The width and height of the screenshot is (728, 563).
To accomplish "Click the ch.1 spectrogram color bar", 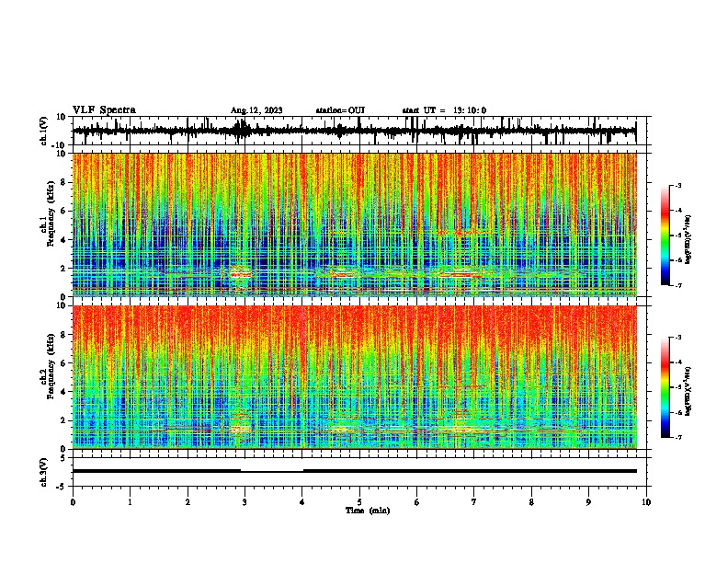I will pos(665,235).
